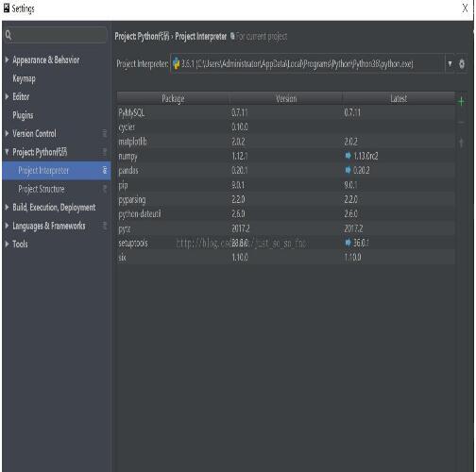
Task: Open the Plugins settings page
Action: click(23, 115)
